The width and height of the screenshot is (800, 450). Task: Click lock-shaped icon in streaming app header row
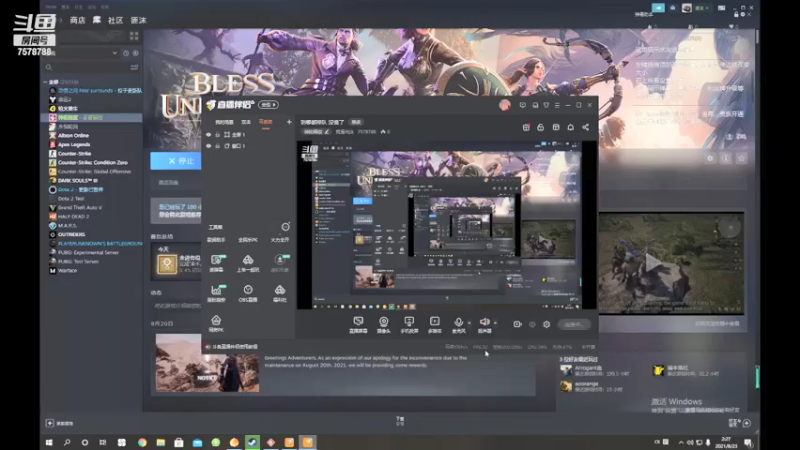click(540, 127)
